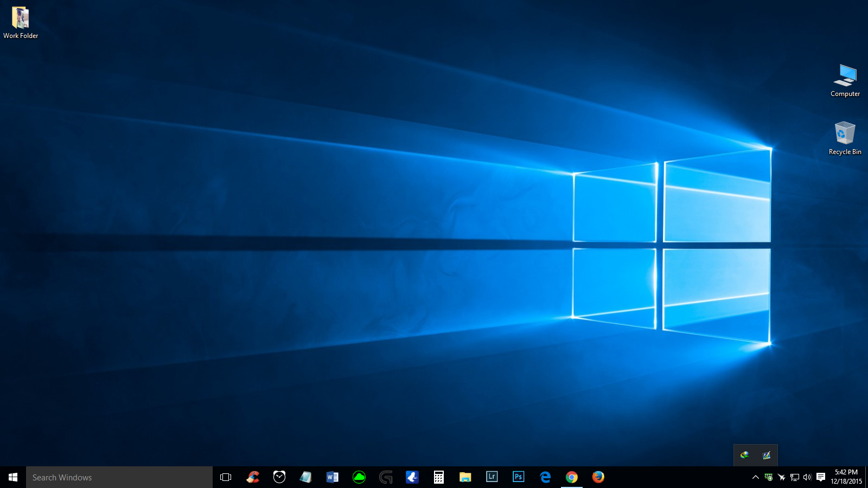Open Task View from the taskbar
This screenshot has width=868, height=488.
226,477
